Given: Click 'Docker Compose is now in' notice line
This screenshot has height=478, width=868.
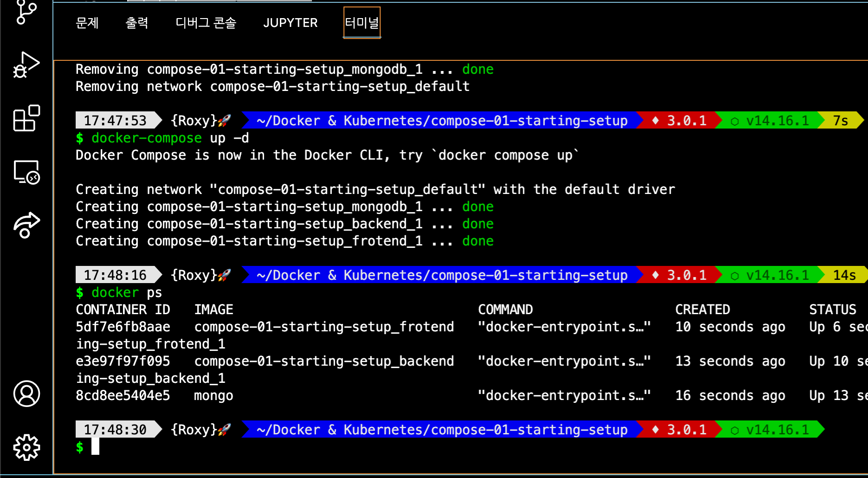Looking at the screenshot, I should (327, 155).
